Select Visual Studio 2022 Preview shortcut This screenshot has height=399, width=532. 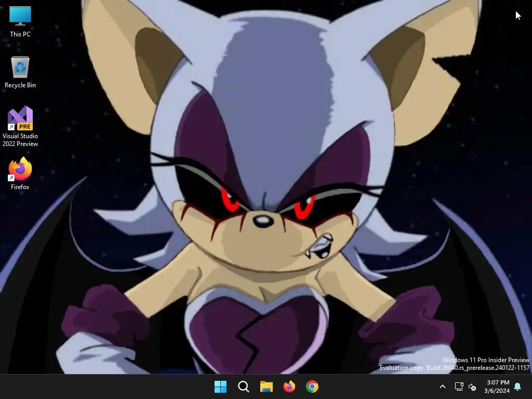[20, 127]
